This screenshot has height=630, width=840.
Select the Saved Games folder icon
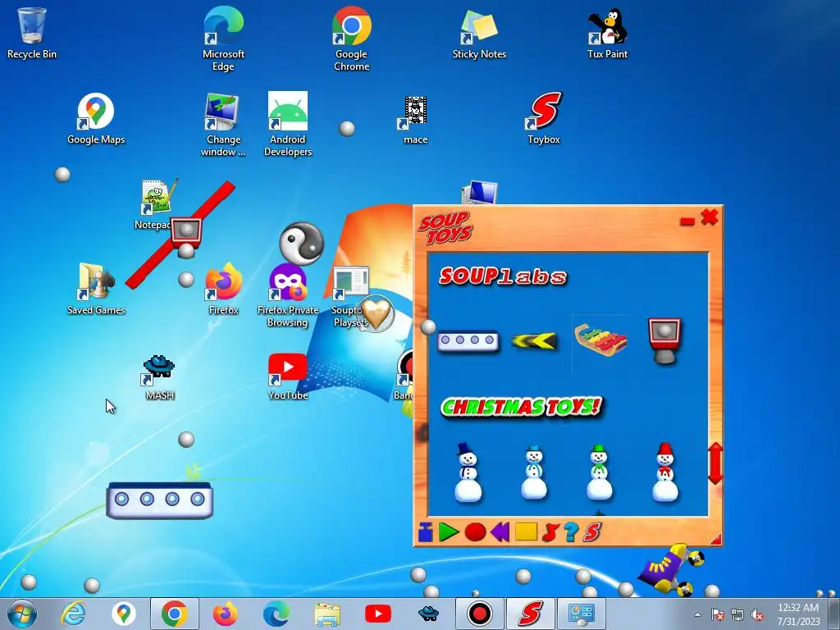96,290
